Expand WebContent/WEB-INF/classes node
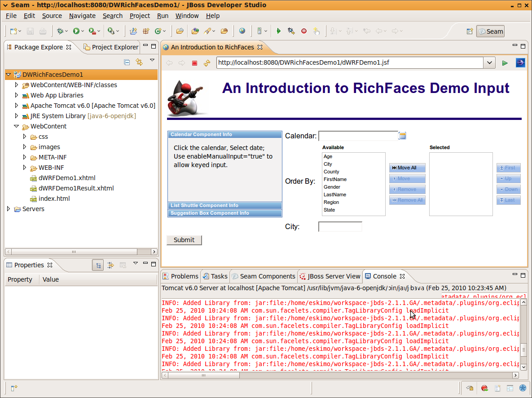Image resolution: width=532 pixels, height=398 pixels. 16,85
